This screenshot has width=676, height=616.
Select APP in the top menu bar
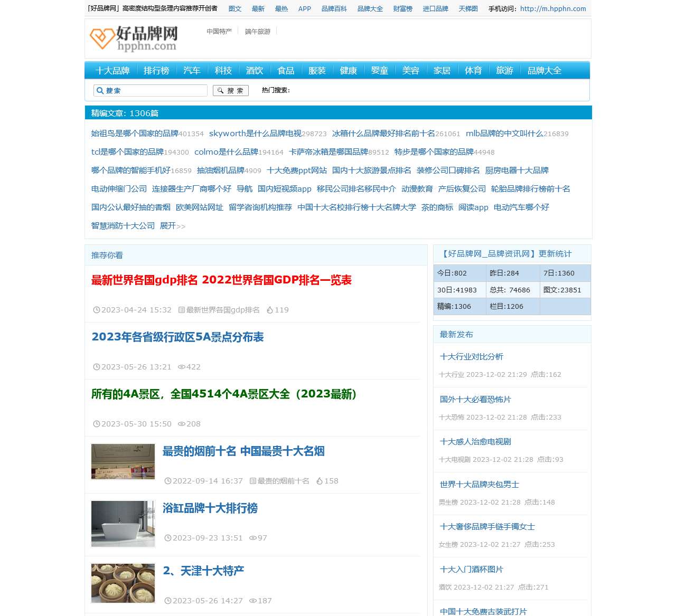click(x=304, y=8)
